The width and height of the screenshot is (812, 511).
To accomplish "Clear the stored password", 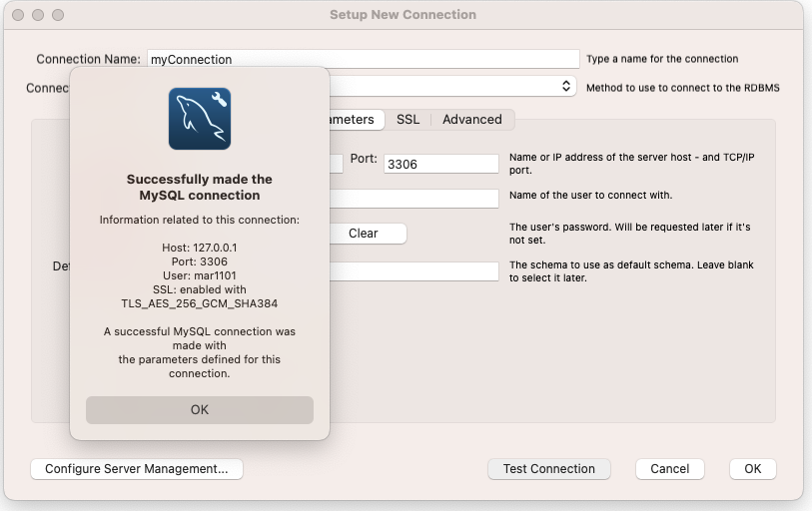I will (369, 234).
